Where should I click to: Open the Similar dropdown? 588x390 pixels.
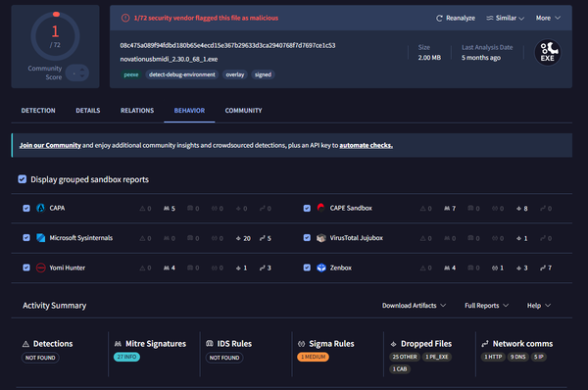click(x=505, y=18)
